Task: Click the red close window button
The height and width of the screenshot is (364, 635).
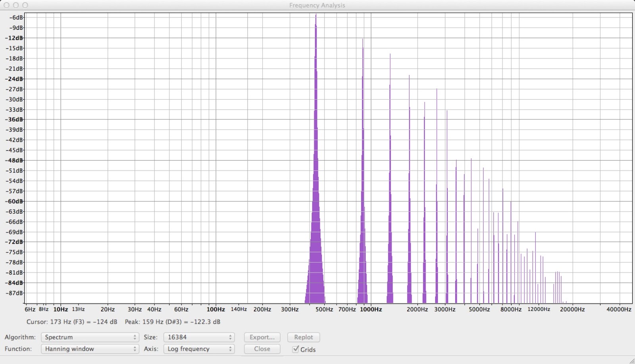Action: tap(6, 5)
